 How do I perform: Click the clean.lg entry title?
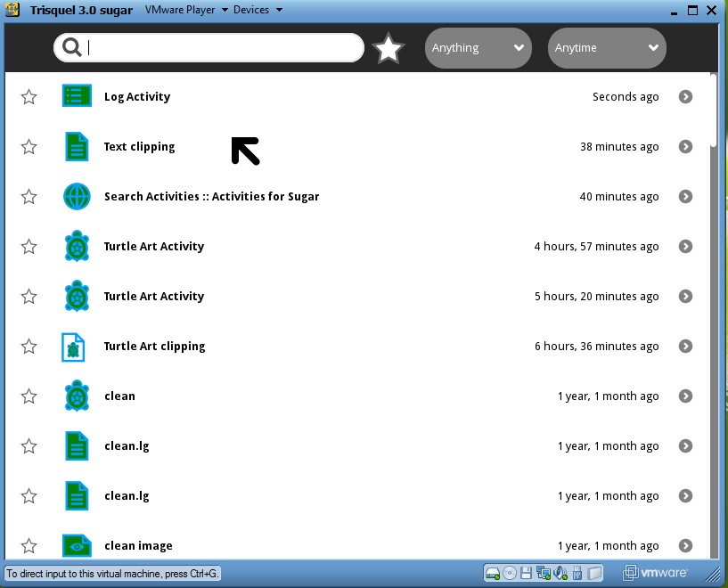pos(127,446)
